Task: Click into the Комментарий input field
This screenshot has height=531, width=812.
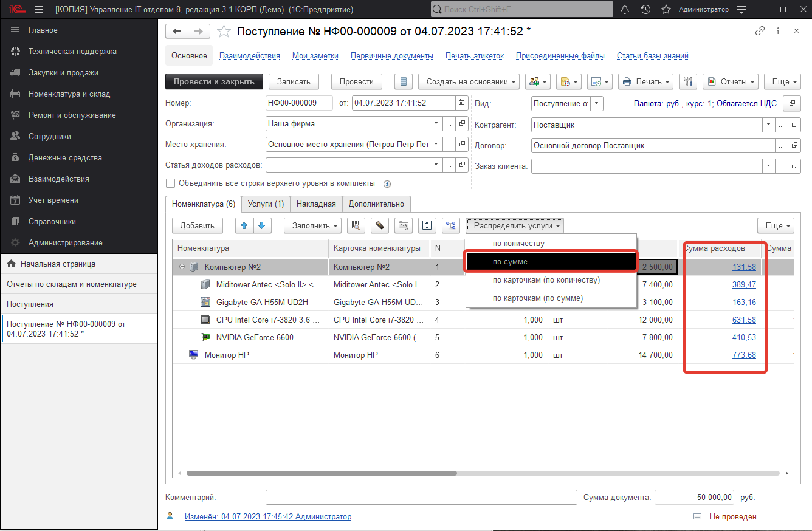Action: tap(421, 498)
